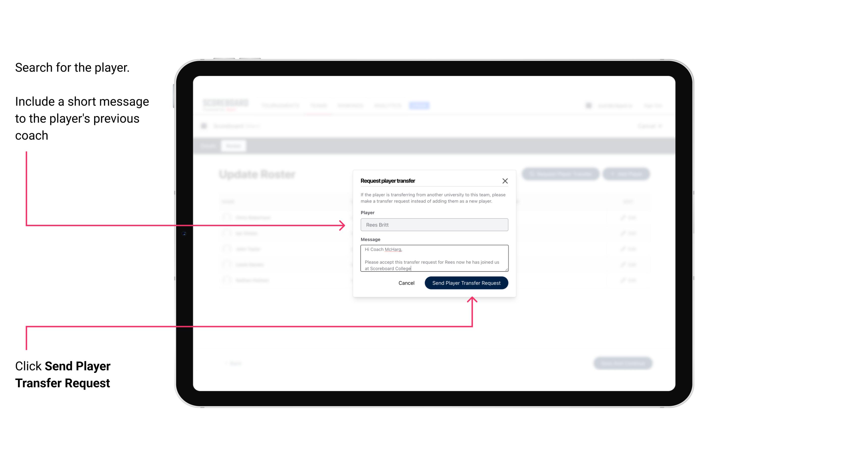Click the search icon in top bar
868x467 pixels.
click(587, 105)
